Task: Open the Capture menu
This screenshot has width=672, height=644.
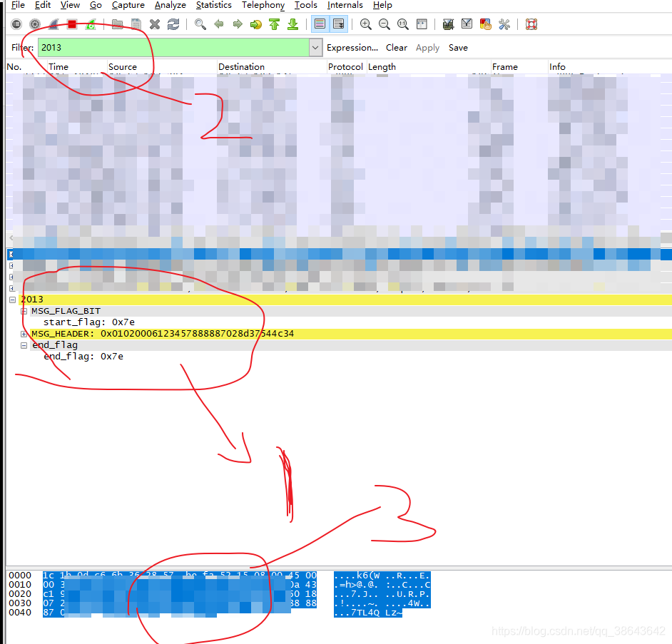Action: click(x=128, y=5)
